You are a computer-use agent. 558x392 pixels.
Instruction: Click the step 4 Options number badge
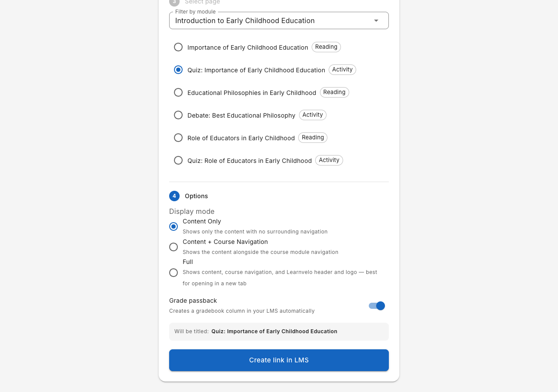coord(174,196)
